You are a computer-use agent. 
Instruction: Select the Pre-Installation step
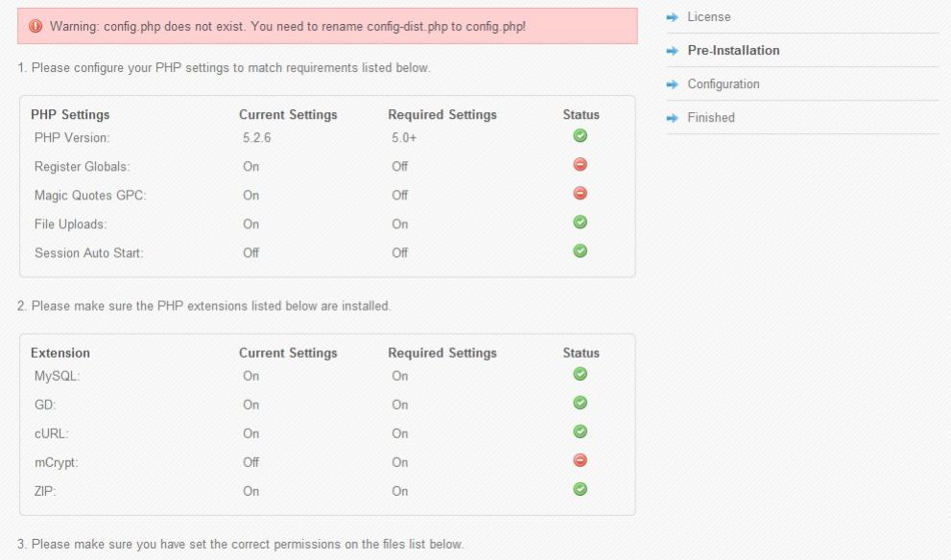pos(733,50)
